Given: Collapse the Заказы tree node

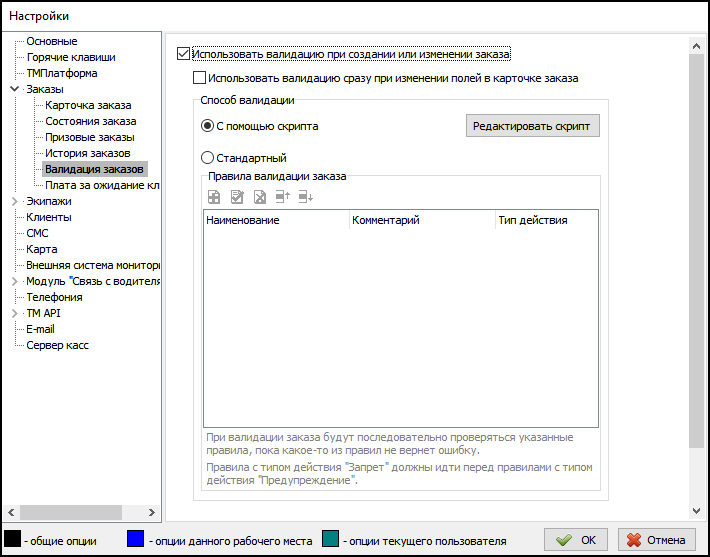Looking at the screenshot, I should [x=14, y=89].
